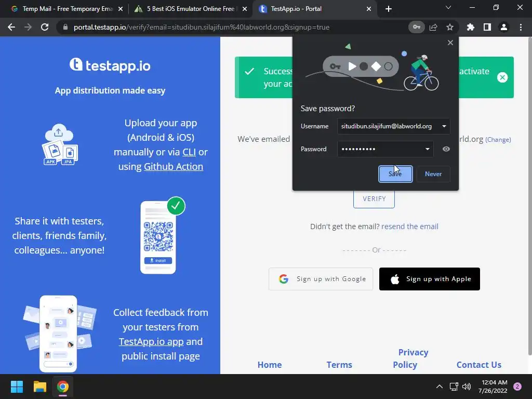Dismiss the green success notification

[x=502, y=77]
